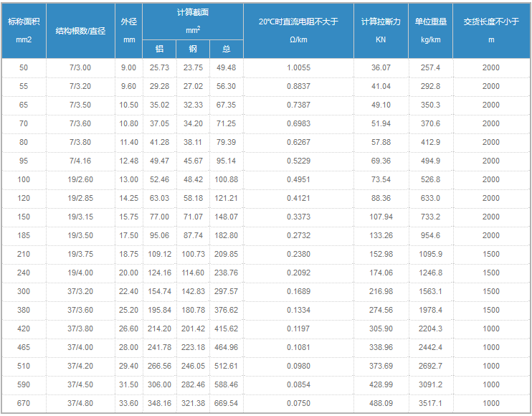Click the 外径 mm column header
The width and height of the screenshot is (532, 416).
coord(129,30)
